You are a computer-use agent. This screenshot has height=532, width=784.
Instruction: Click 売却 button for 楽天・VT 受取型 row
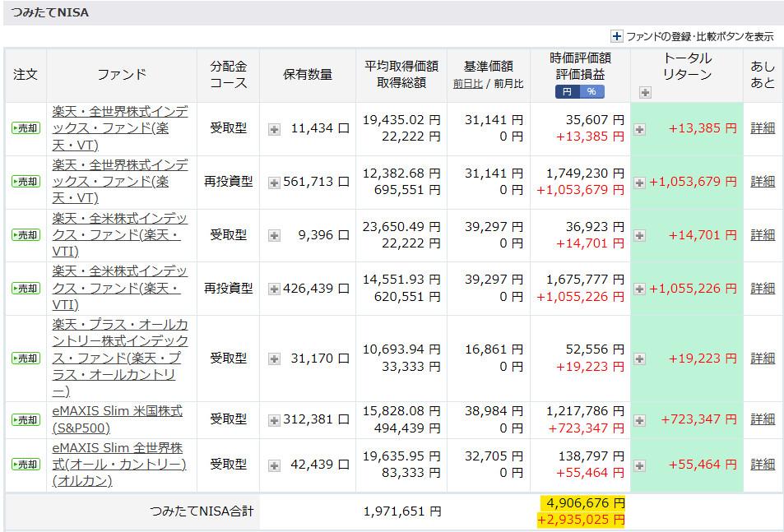(26, 128)
